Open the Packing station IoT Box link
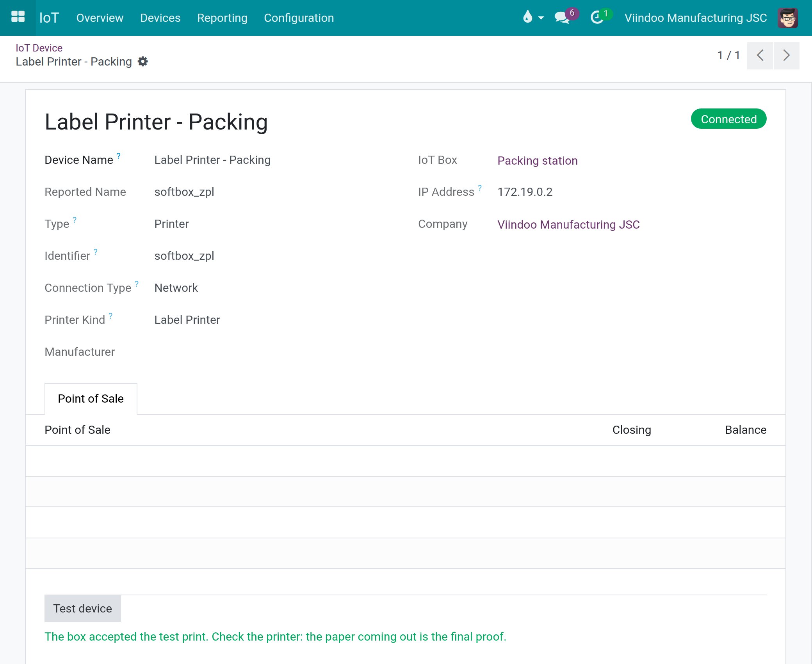Viewport: 812px width, 664px height. (538, 160)
